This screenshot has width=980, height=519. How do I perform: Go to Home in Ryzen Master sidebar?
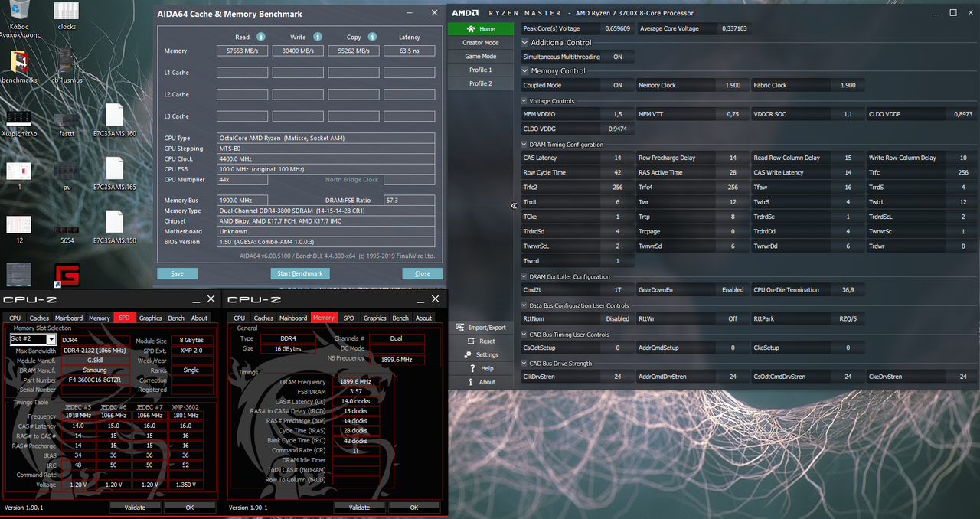(x=480, y=29)
